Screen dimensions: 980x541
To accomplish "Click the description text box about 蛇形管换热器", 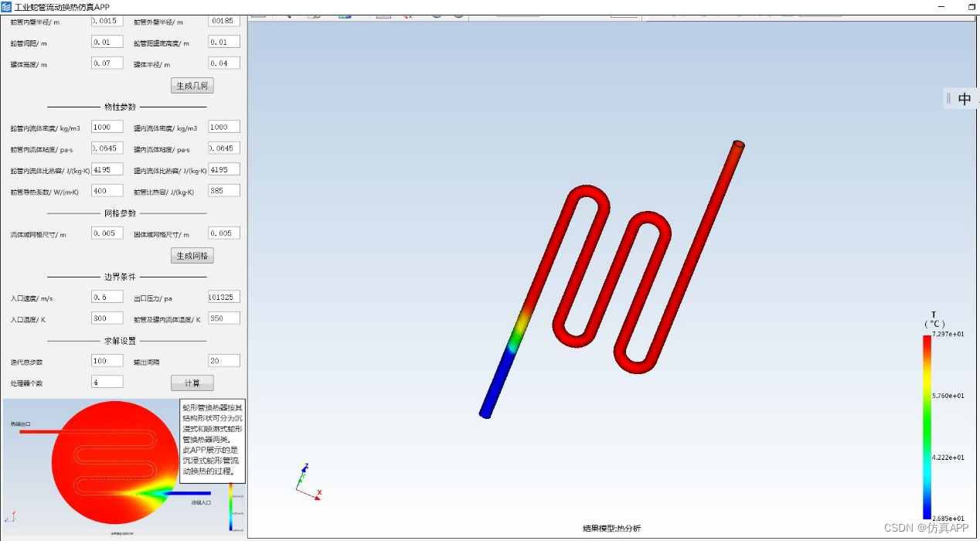I will (213, 441).
